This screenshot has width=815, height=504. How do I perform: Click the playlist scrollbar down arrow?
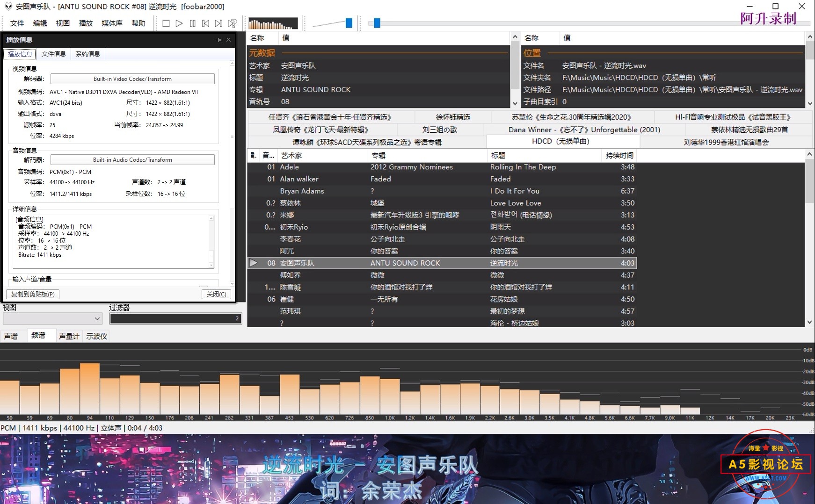point(809,323)
